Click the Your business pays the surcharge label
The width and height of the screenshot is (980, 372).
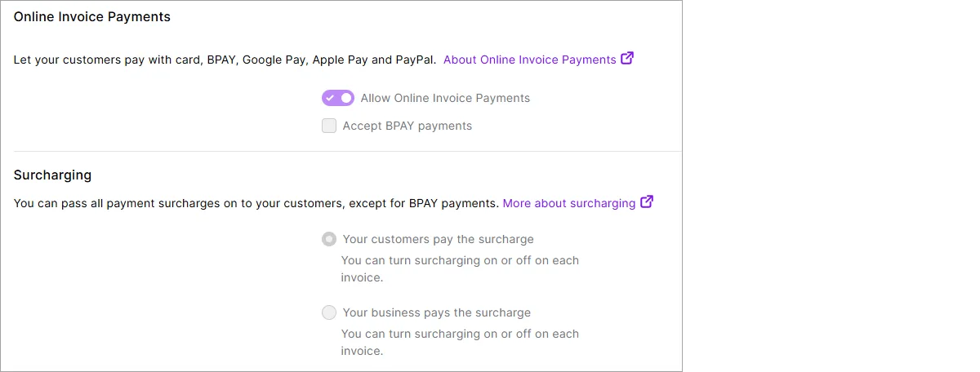click(x=437, y=312)
